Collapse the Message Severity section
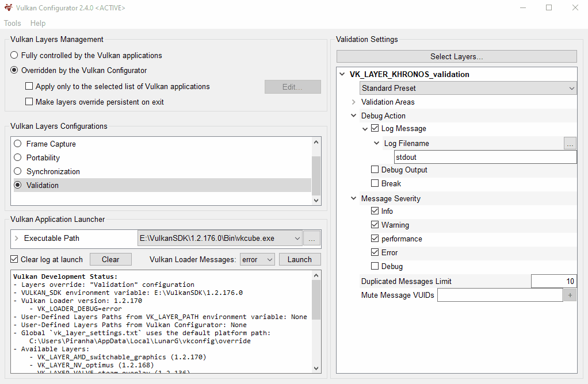The height and width of the screenshot is (384, 588). [x=354, y=198]
